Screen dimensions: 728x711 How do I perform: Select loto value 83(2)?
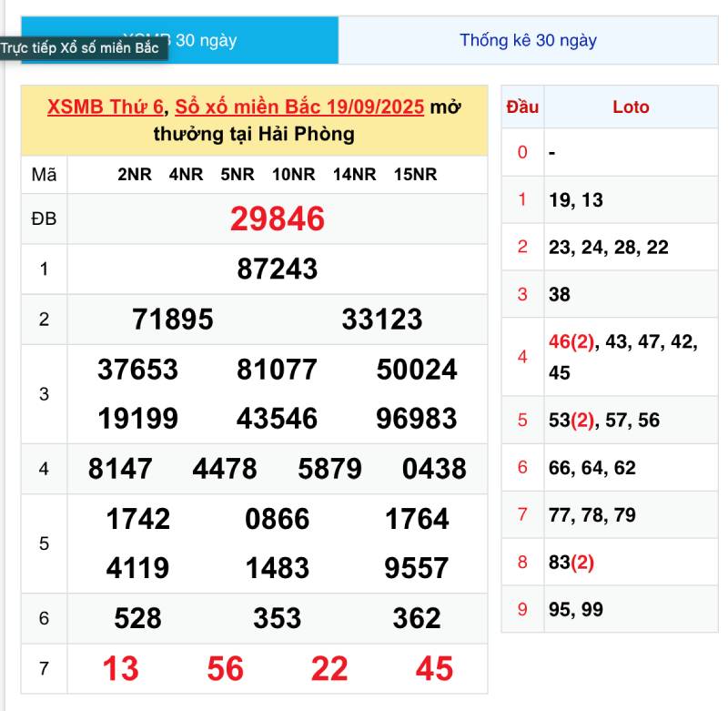[x=571, y=563]
